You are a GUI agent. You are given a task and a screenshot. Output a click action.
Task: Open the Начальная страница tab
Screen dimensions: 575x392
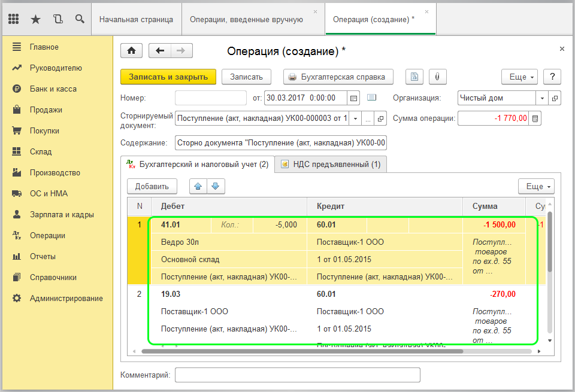point(136,19)
